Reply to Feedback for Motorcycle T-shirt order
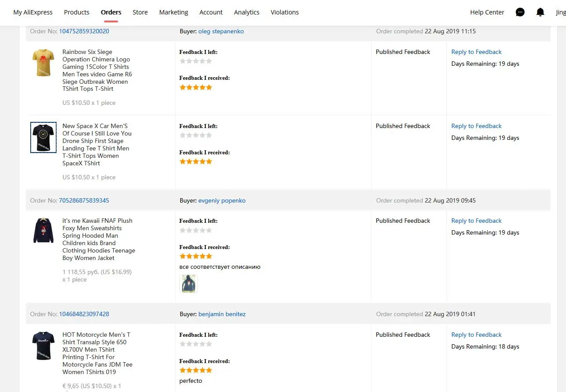Screen dimensions: 566x392 point(476,335)
